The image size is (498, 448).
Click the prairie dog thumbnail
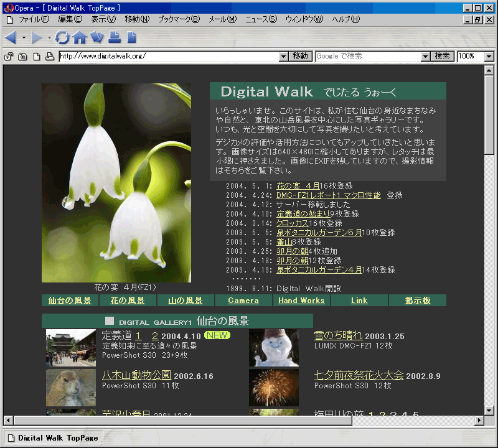click(71, 388)
